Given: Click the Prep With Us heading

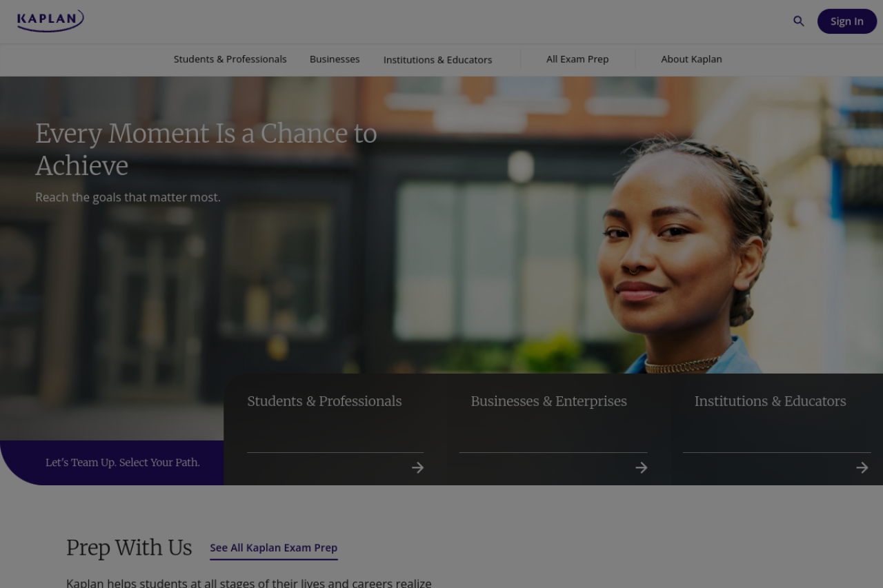Looking at the screenshot, I should coord(129,548).
